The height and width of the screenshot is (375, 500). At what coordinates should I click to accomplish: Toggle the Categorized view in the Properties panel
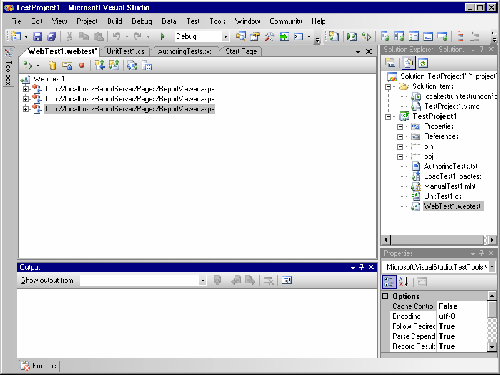pyautogui.click(x=389, y=282)
